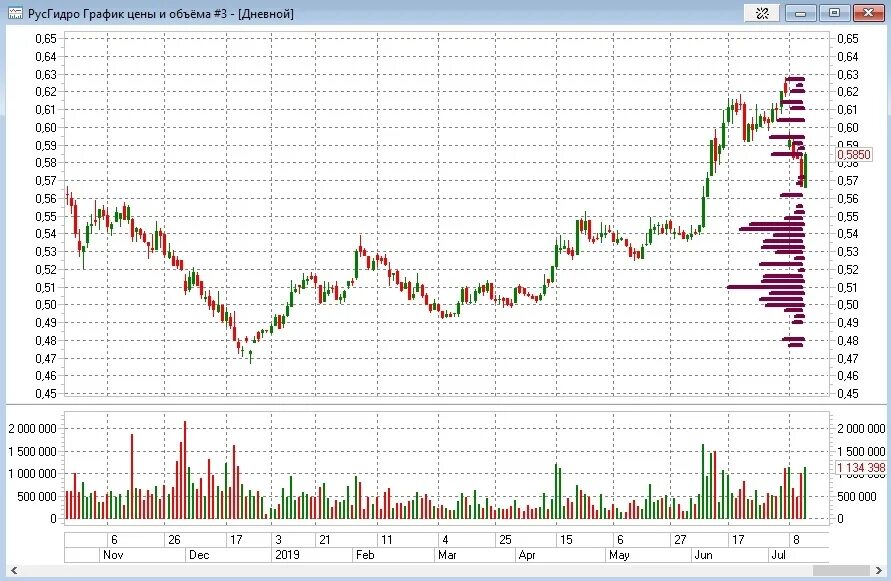The height and width of the screenshot is (581, 891).
Task: Click the 'Jul' month label on time axis
Action: point(778,555)
